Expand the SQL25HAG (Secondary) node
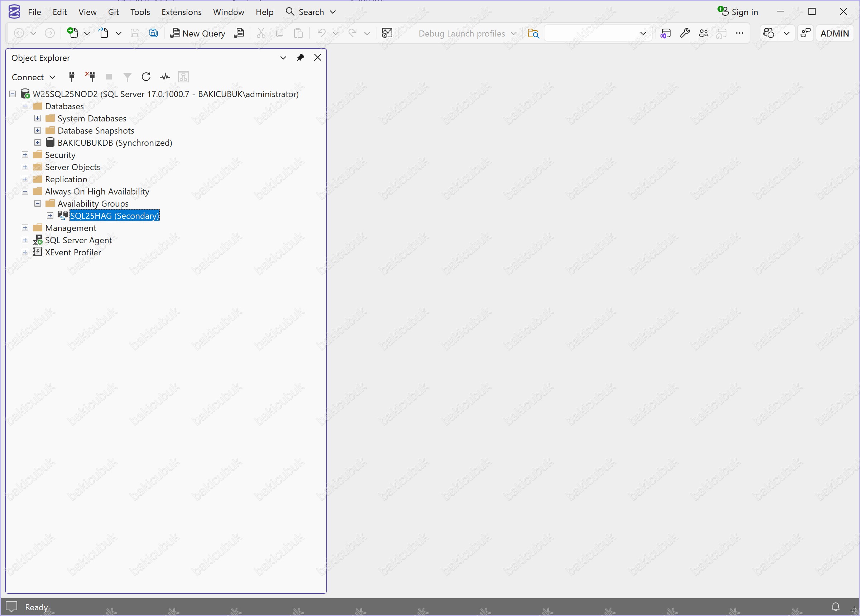The height and width of the screenshot is (616, 860). [x=50, y=216]
